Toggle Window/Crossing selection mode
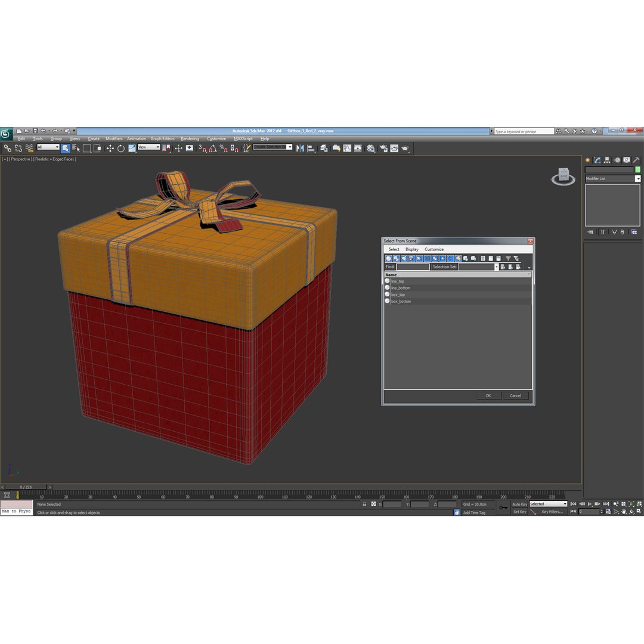The height and width of the screenshot is (644, 644). (97, 148)
